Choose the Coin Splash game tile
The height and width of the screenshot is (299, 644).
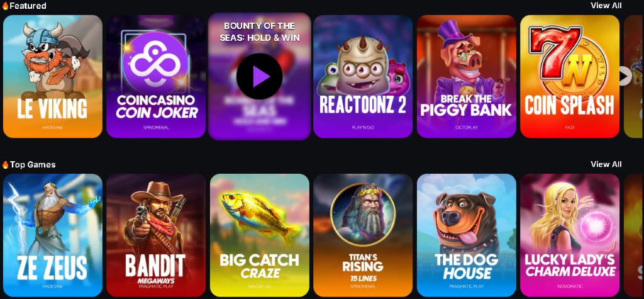(570, 77)
